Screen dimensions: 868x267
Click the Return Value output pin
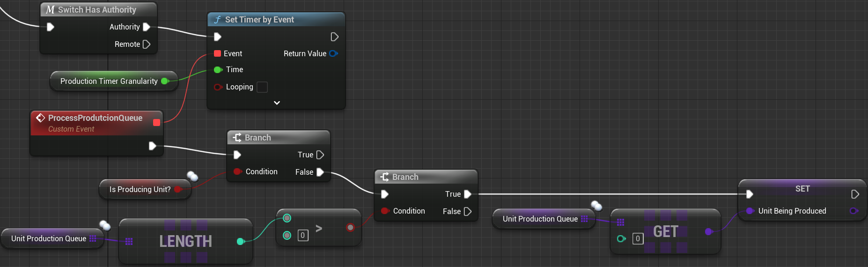click(333, 53)
